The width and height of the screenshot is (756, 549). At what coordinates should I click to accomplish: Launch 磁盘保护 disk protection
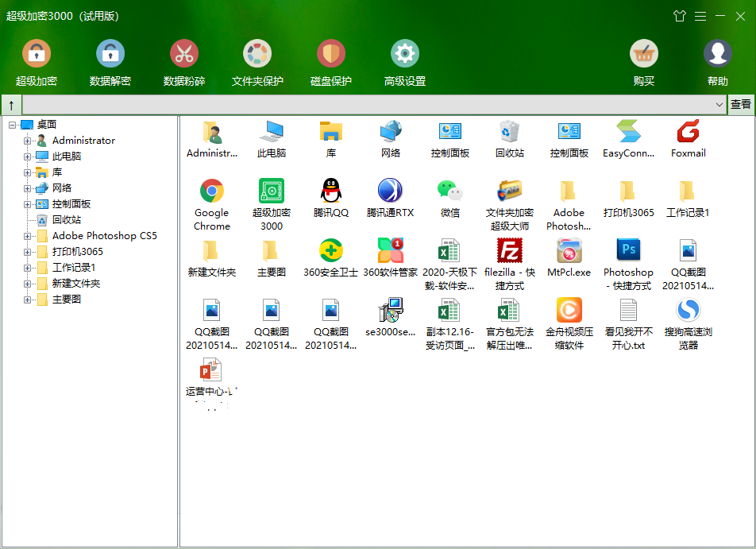[x=330, y=54]
